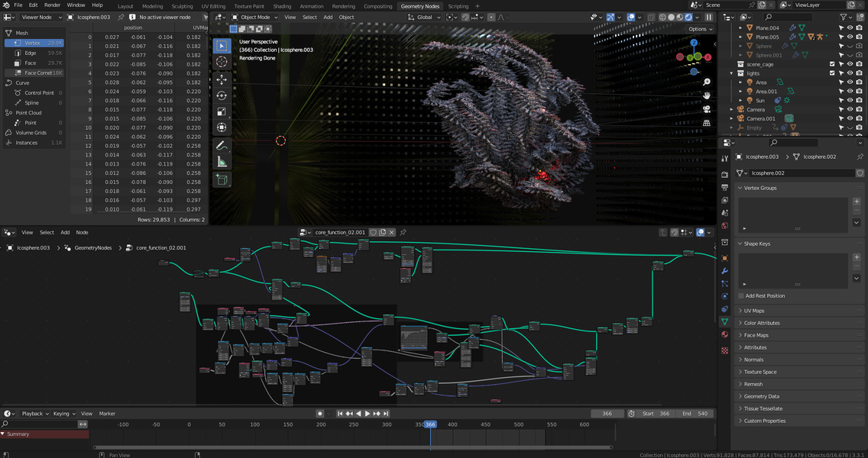Pin the node tree with the pin icon

pos(403,232)
